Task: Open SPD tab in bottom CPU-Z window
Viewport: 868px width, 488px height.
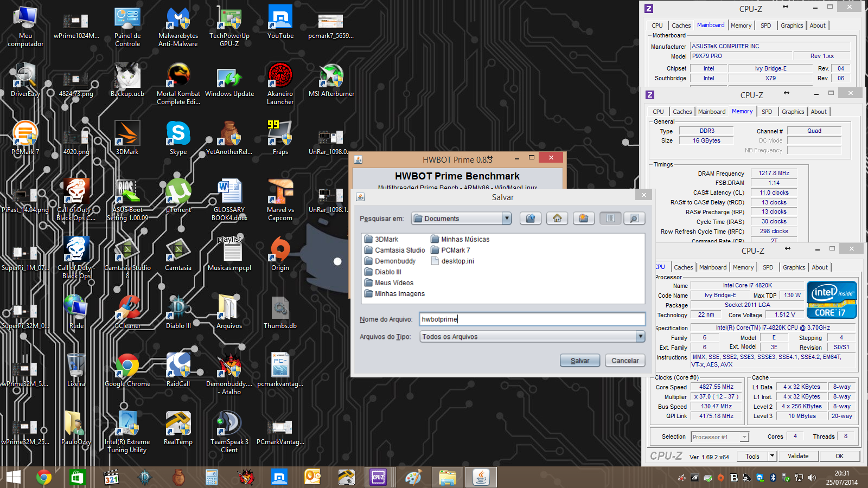Action: [x=768, y=267]
